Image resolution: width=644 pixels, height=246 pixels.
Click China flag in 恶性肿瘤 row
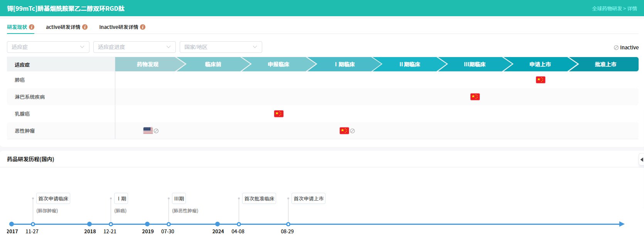tap(344, 131)
